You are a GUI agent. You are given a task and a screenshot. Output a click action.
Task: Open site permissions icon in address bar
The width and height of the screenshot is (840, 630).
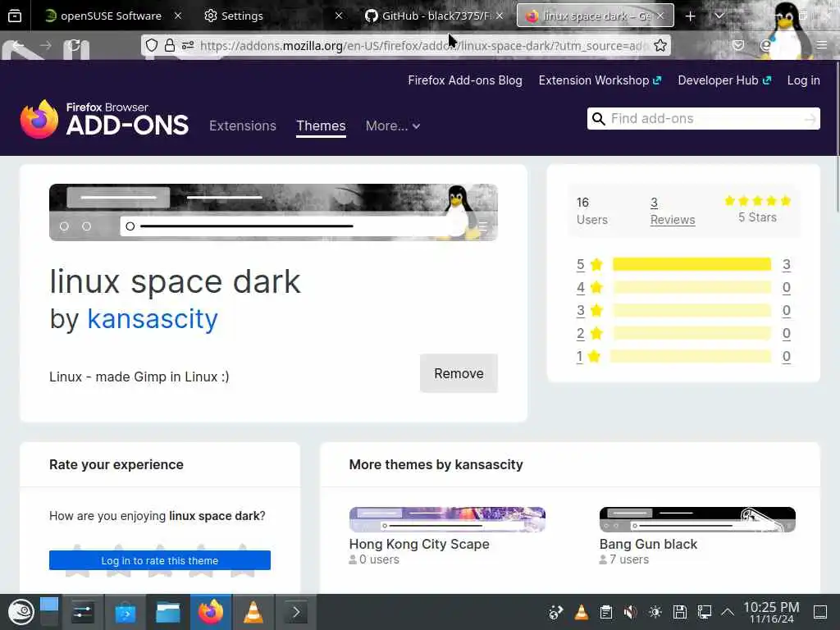pyautogui.click(x=188, y=46)
